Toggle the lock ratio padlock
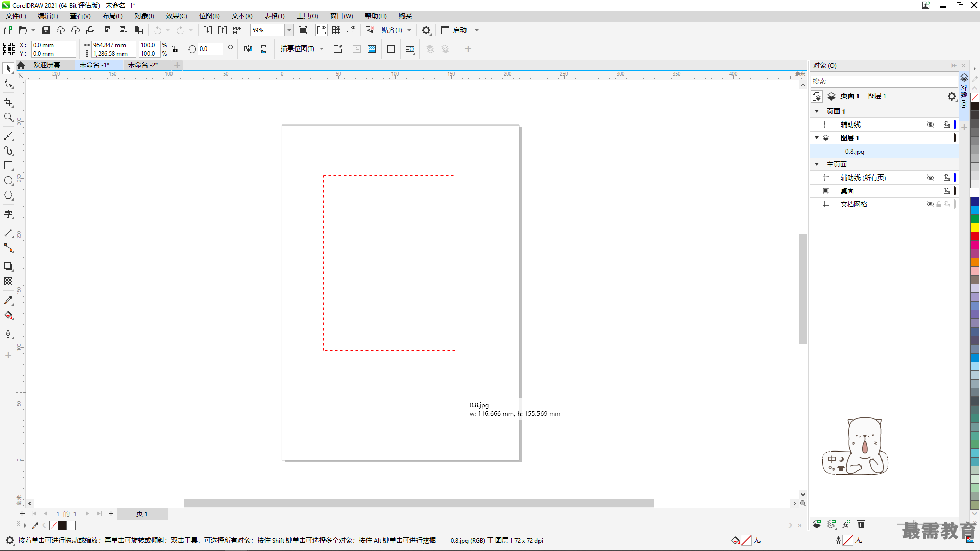 tap(175, 49)
